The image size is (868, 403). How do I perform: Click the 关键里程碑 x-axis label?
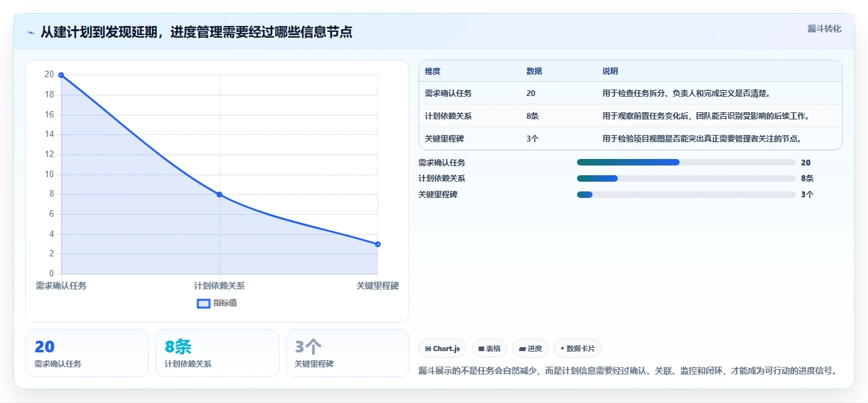click(377, 286)
